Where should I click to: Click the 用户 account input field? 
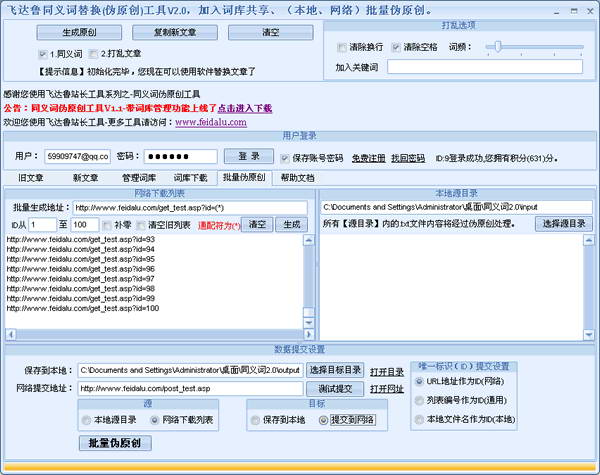coord(77,157)
